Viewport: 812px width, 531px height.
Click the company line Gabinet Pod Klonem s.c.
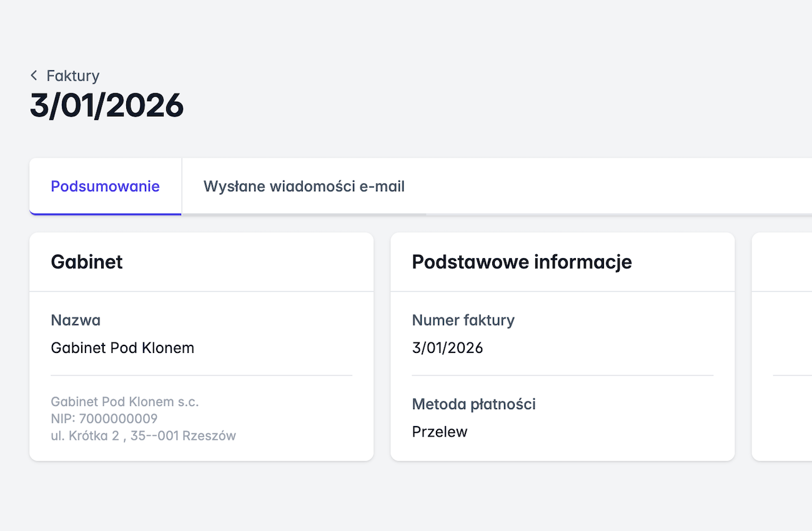tap(124, 402)
